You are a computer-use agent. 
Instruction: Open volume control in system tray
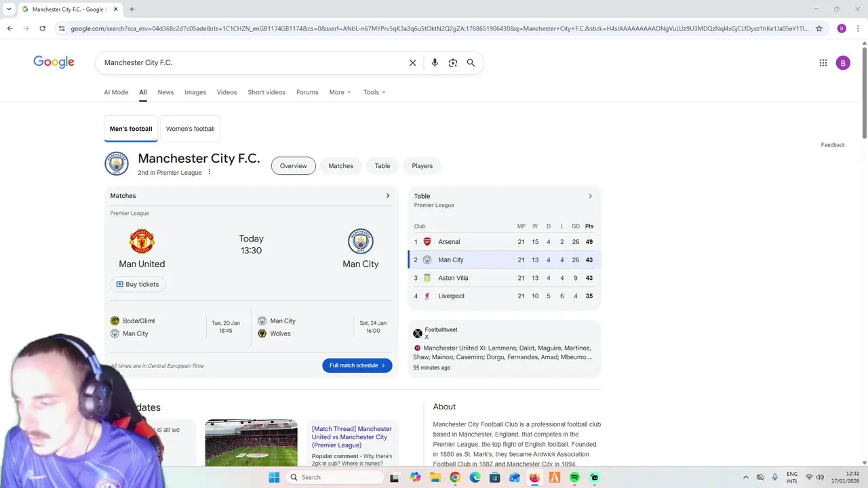point(820,477)
